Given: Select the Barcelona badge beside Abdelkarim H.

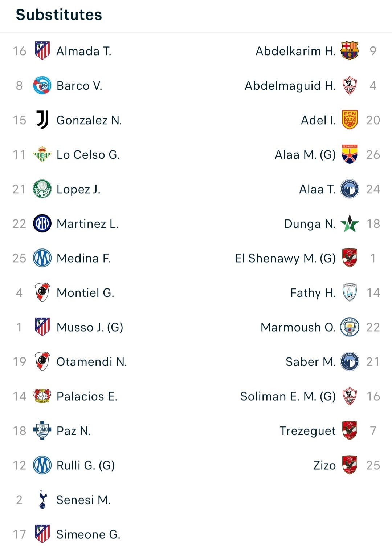Looking at the screenshot, I should (x=350, y=51).
